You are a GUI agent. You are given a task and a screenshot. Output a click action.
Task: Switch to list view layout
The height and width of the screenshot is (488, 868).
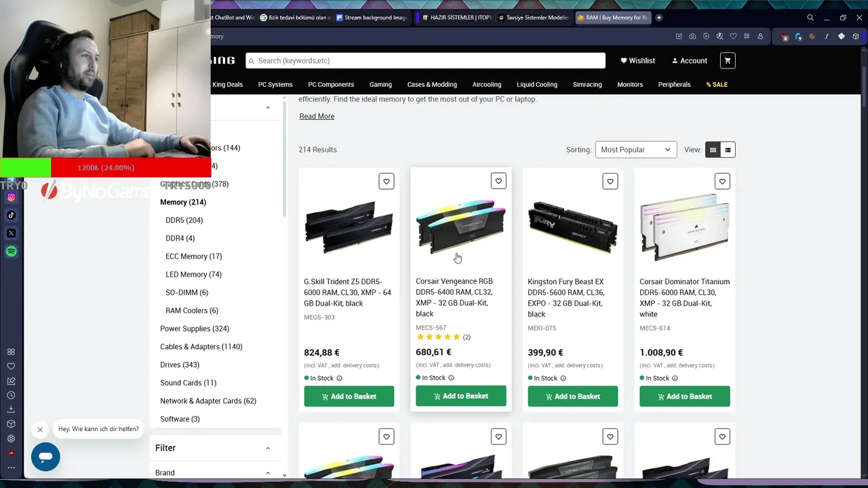(x=728, y=150)
